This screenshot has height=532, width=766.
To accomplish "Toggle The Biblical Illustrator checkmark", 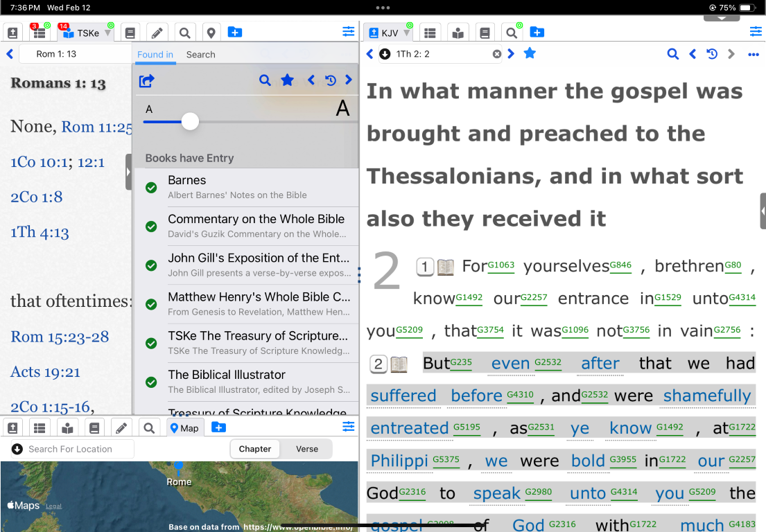I will pos(151,382).
